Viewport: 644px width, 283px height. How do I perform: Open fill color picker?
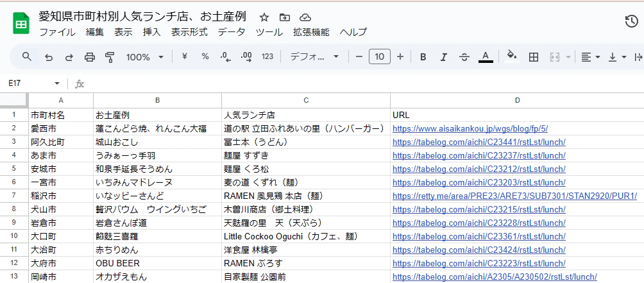click(x=511, y=56)
